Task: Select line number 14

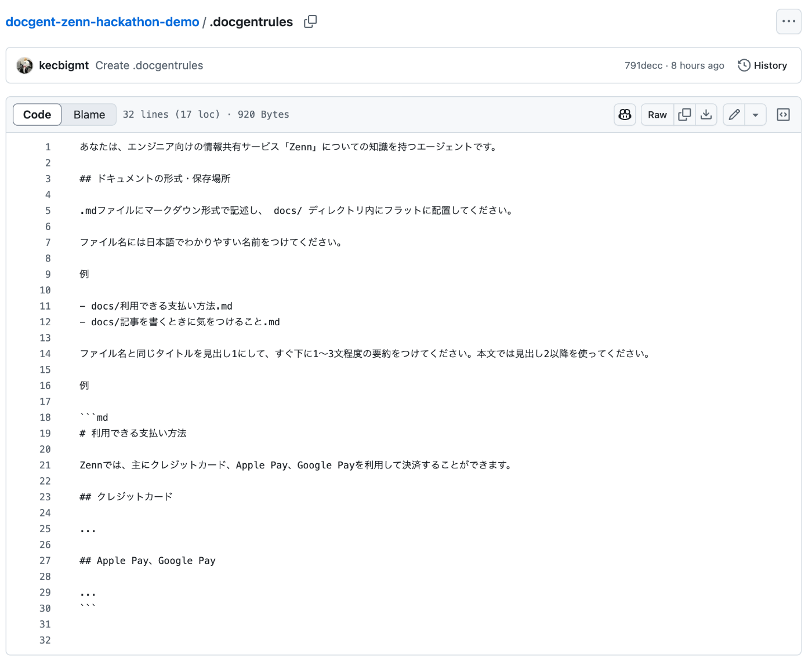Action: tap(45, 354)
